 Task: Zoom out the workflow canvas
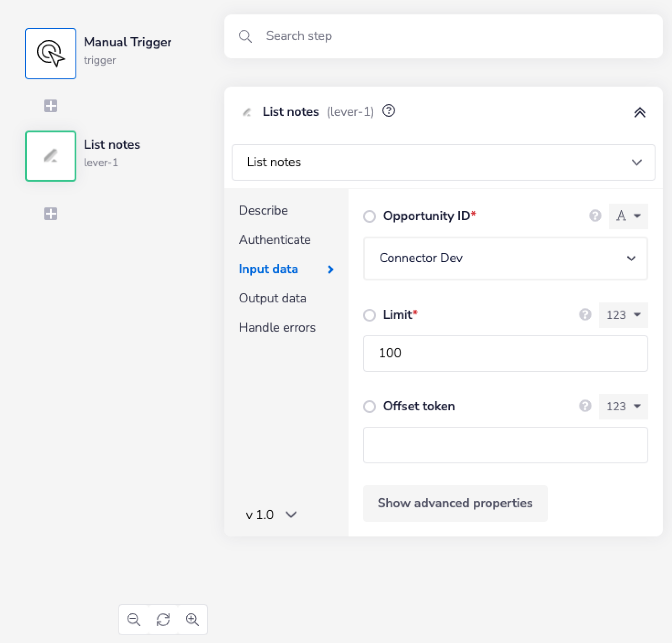134,619
